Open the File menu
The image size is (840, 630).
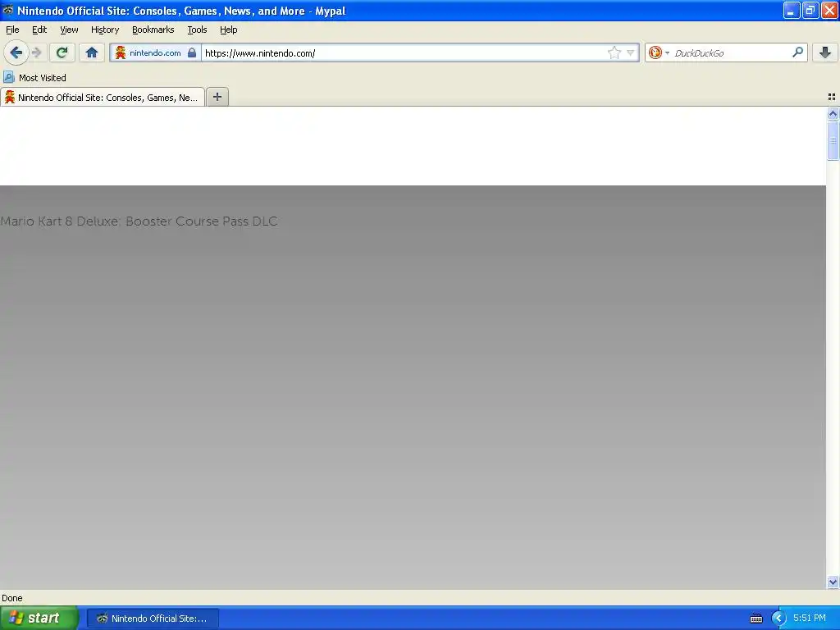12,30
